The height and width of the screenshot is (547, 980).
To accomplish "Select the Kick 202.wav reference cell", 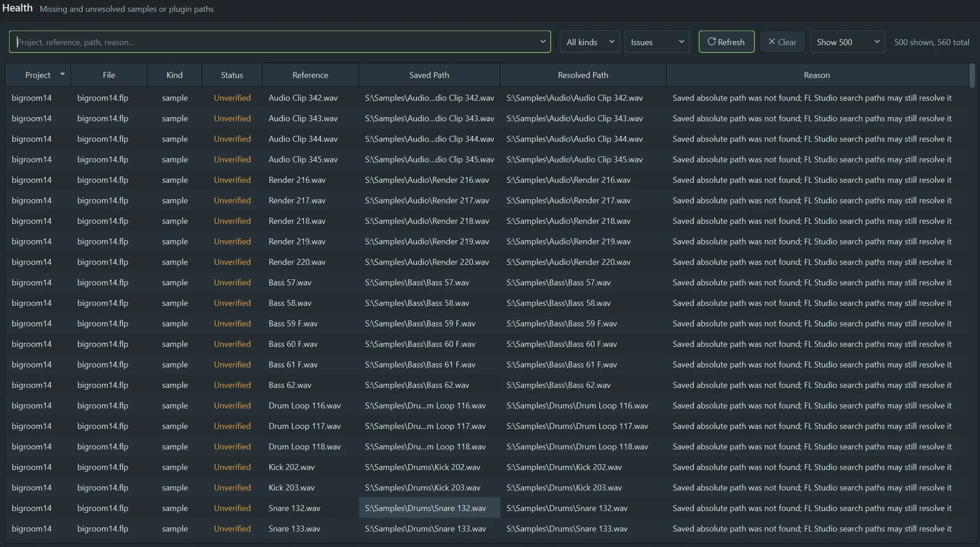I will 311,467.
